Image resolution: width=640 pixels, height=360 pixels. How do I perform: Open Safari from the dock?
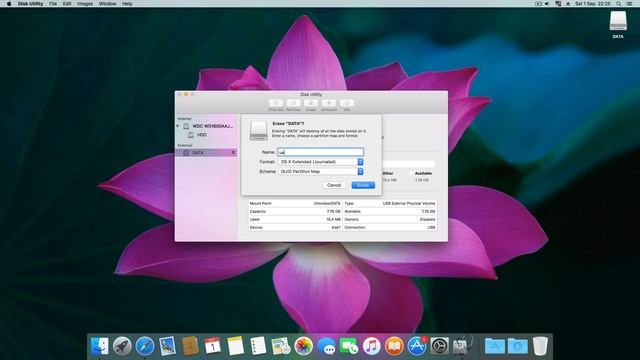(x=145, y=346)
